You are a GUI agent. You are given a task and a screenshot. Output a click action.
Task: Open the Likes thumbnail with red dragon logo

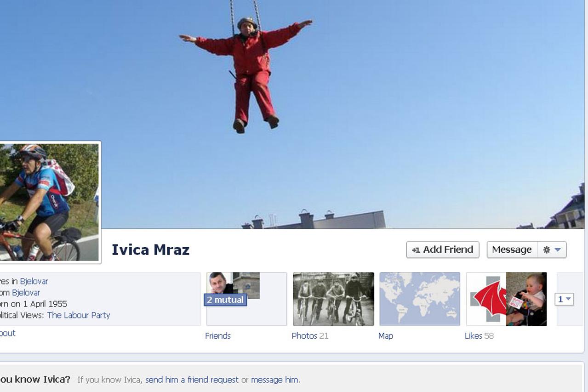tap(486, 299)
